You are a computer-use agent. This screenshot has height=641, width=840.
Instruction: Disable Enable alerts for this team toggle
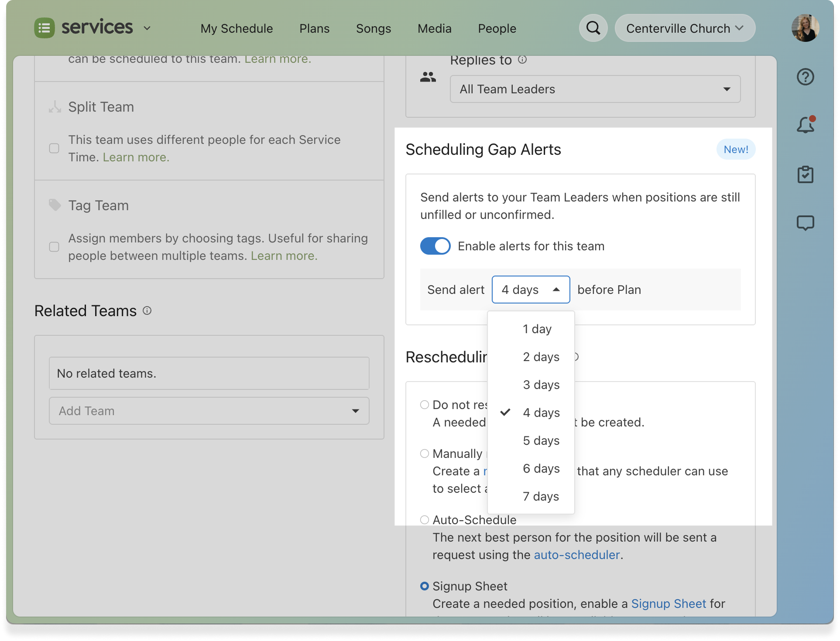pos(435,246)
